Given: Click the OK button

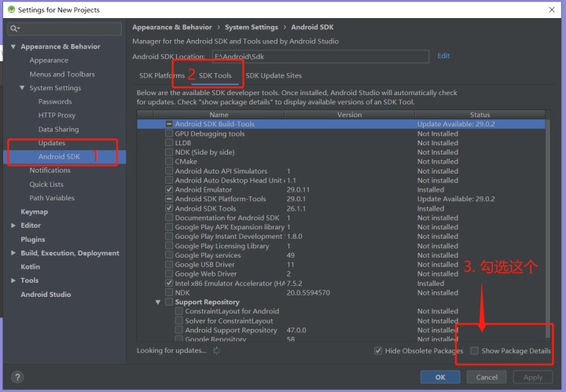Looking at the screenshot, I should (x=440, y=377).
